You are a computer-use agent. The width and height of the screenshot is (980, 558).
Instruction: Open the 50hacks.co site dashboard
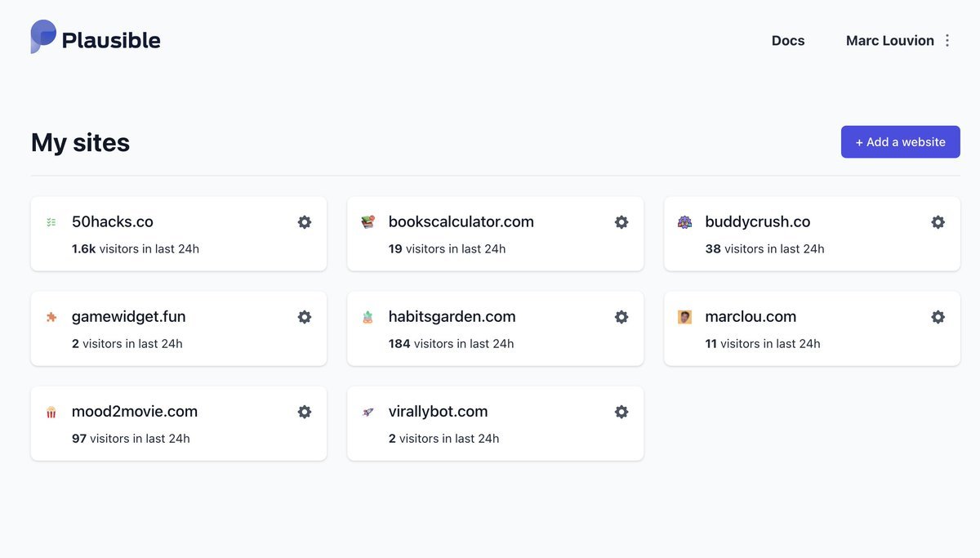113,222
